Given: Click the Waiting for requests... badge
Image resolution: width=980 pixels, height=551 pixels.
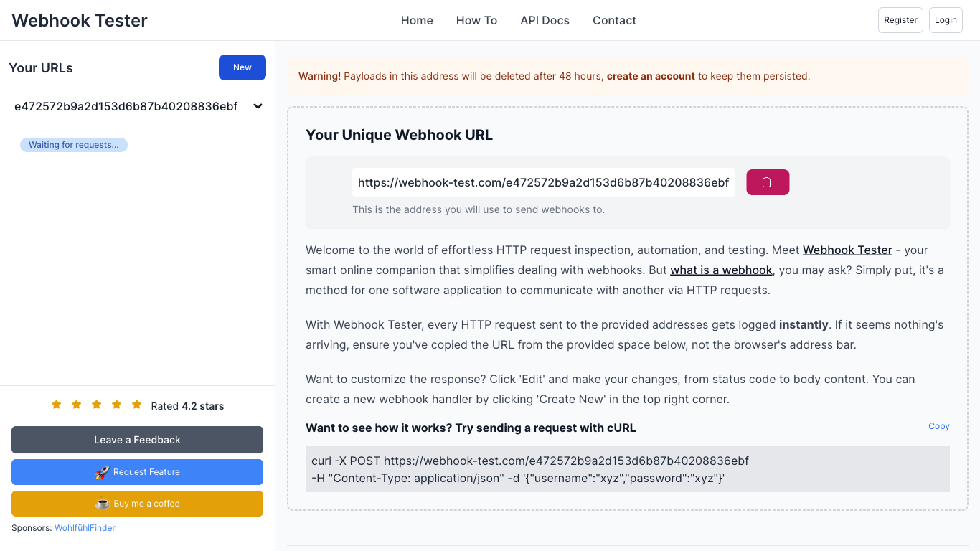Looking at the screenshot, I should coord(74,145).
